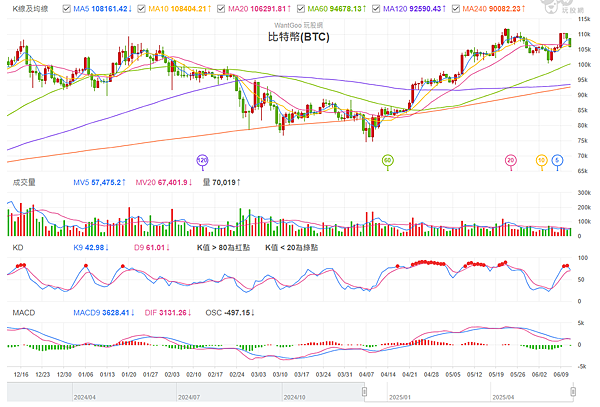600x407 pixels.
Task: Click the 65k price axis label
Action: click(583, 171)
